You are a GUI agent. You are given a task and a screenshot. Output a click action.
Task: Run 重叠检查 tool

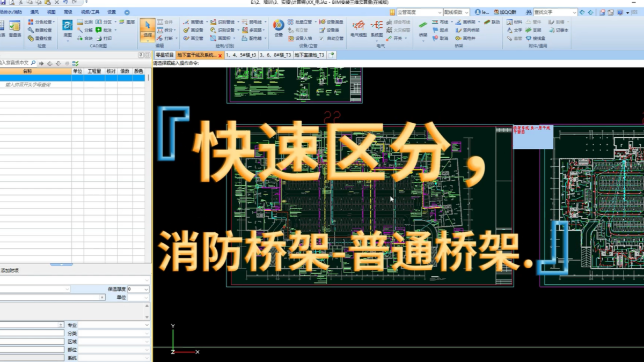pos(40,39)
